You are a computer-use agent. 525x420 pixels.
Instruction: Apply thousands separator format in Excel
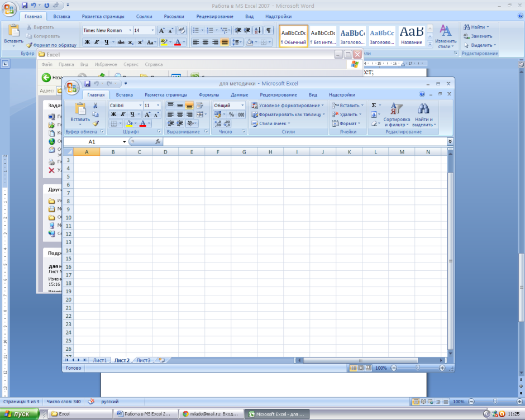click(241, 114)
